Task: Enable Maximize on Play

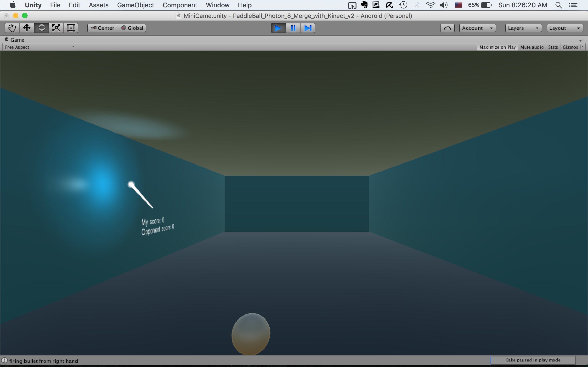Action: point(497,47)
